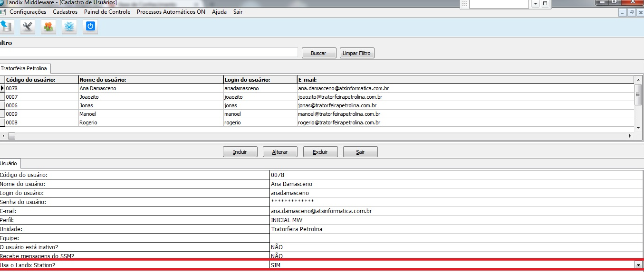The height and width of the screenshot is (272, 644).
Task: Click the Usa o Landix Station value SIM
Action: (x=452, y=265)
